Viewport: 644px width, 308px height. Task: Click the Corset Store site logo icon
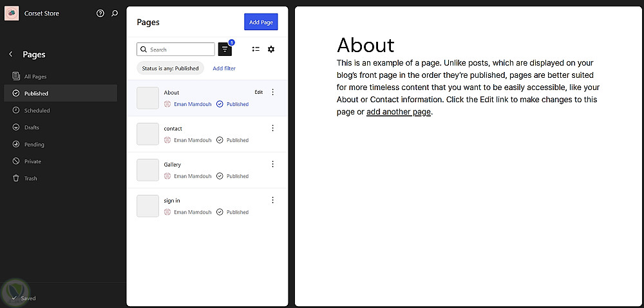(13, 14)
